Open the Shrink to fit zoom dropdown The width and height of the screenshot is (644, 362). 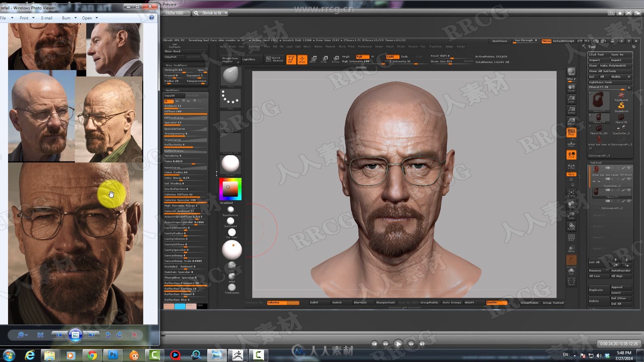(226, 13)
